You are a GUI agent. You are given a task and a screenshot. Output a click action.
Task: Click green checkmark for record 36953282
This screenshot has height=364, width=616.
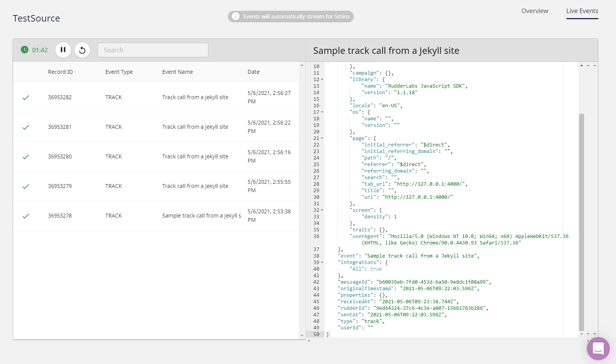point(26,98)
